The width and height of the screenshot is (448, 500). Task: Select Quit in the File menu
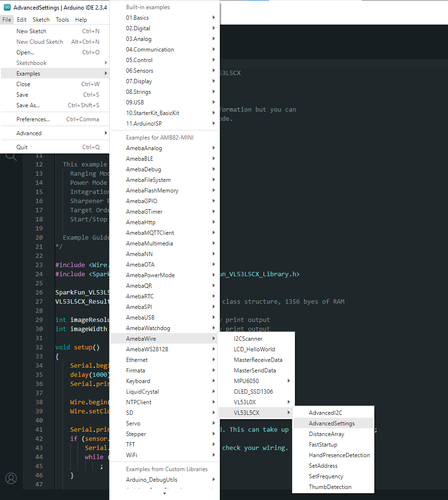[22, 147]
